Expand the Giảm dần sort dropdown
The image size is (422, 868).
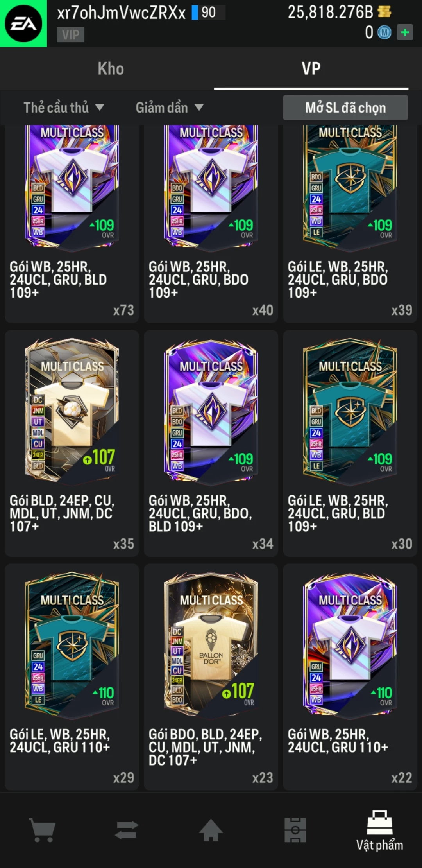click(170, 108)
